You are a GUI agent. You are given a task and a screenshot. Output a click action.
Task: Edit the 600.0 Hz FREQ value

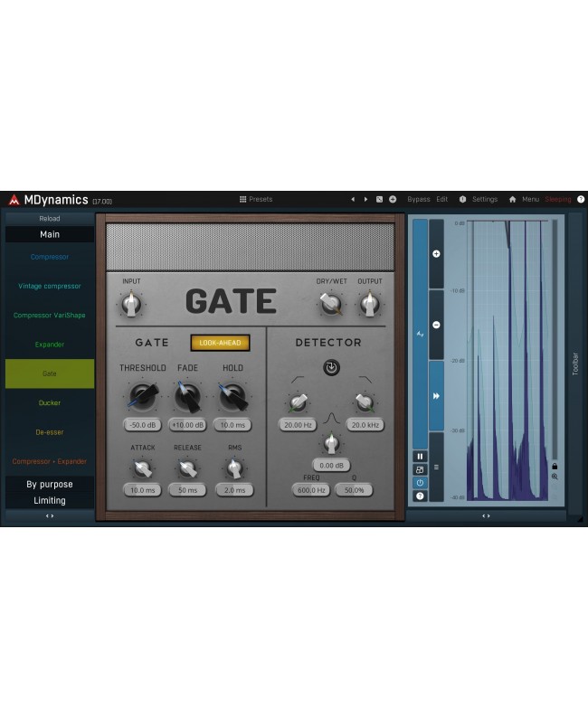pos(311,490)
